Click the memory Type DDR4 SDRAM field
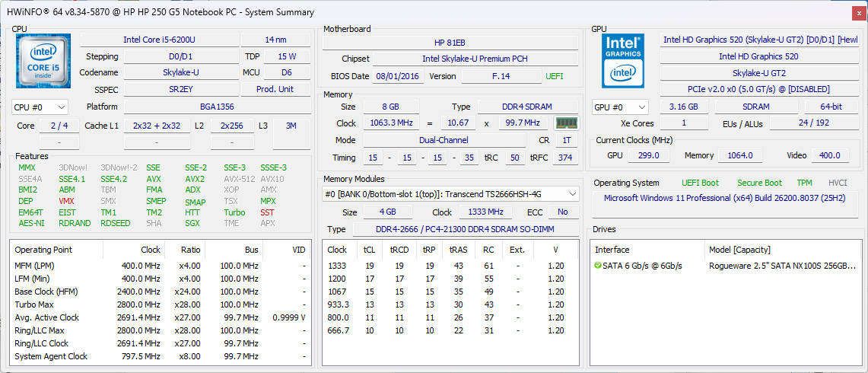 [528, 107]
